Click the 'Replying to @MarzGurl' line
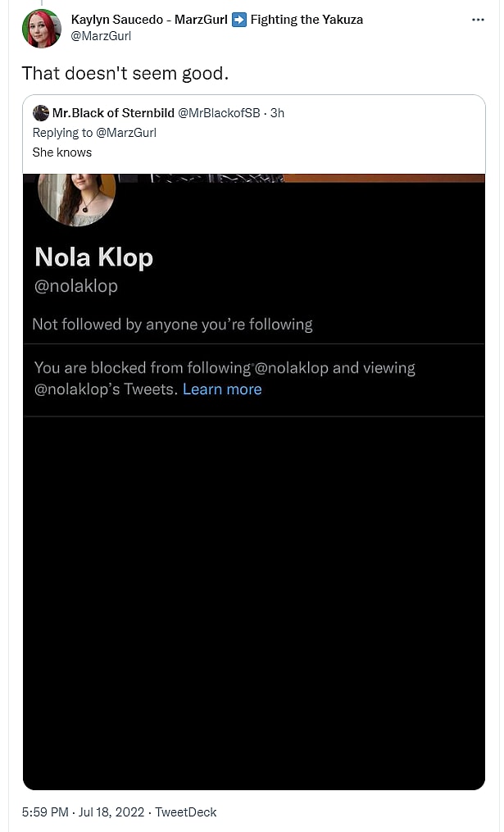This screenshot has height=832, width=504. [x=94, y=133]
